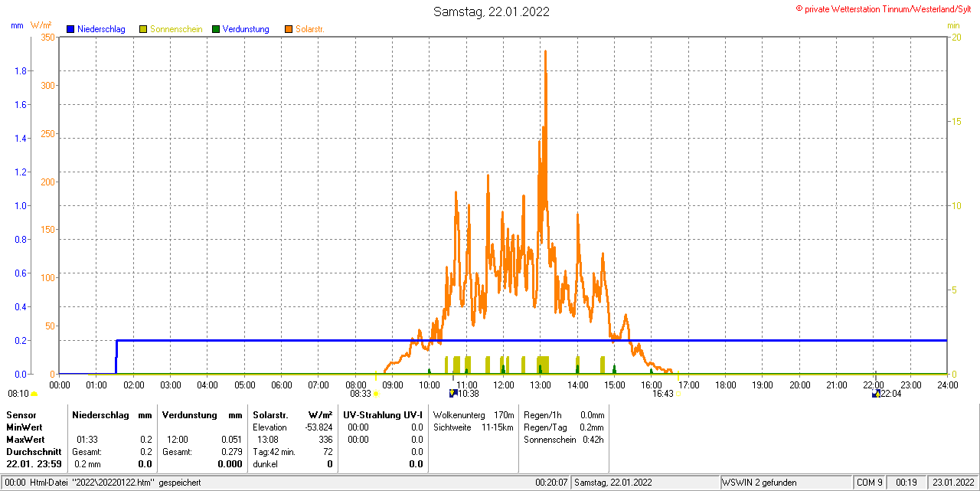This screenshot has width=980, height=491.
Task: Click the mm axis unit label
Action: pyautogui.click(x=17, y=25)
